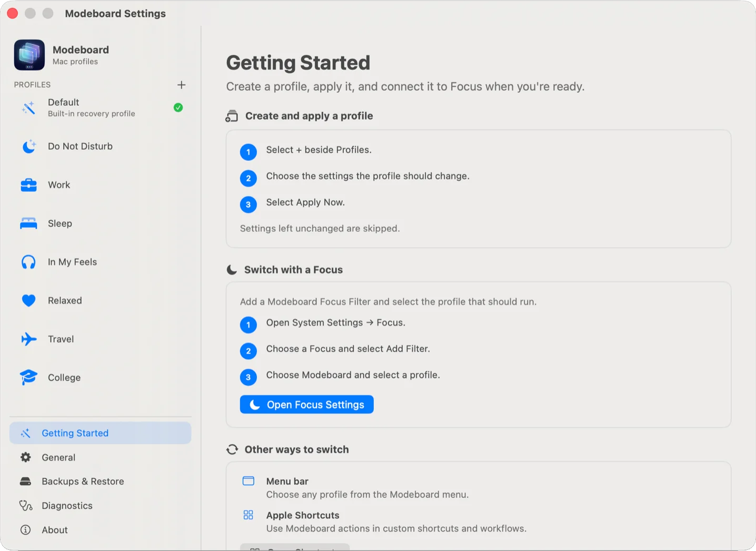Click the Open Focus Settings button
Image resolution: width=756 pixels, height=551 pixels.
[307, 405]
